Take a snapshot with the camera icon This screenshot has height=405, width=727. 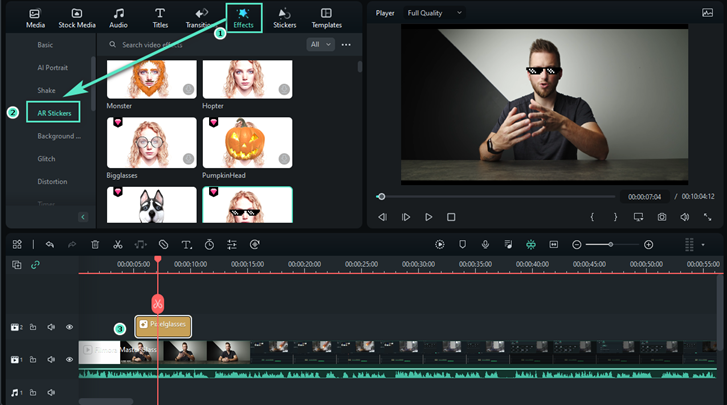click(662, 217)
